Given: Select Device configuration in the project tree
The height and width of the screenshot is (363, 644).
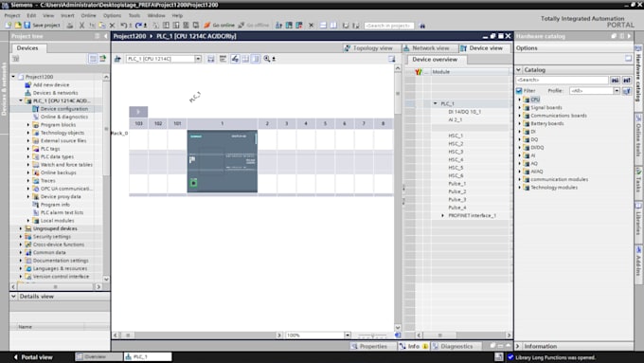Looking at the screenshot, I should pos(64,109).
